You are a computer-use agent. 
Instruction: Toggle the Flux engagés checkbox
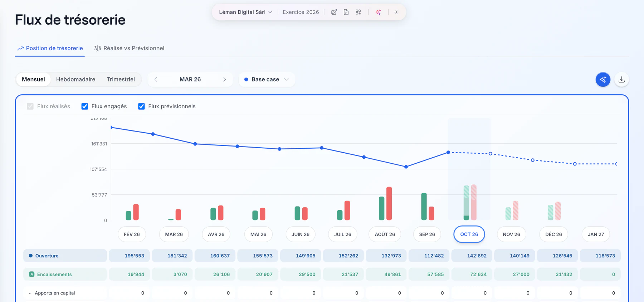pos(85,107)
